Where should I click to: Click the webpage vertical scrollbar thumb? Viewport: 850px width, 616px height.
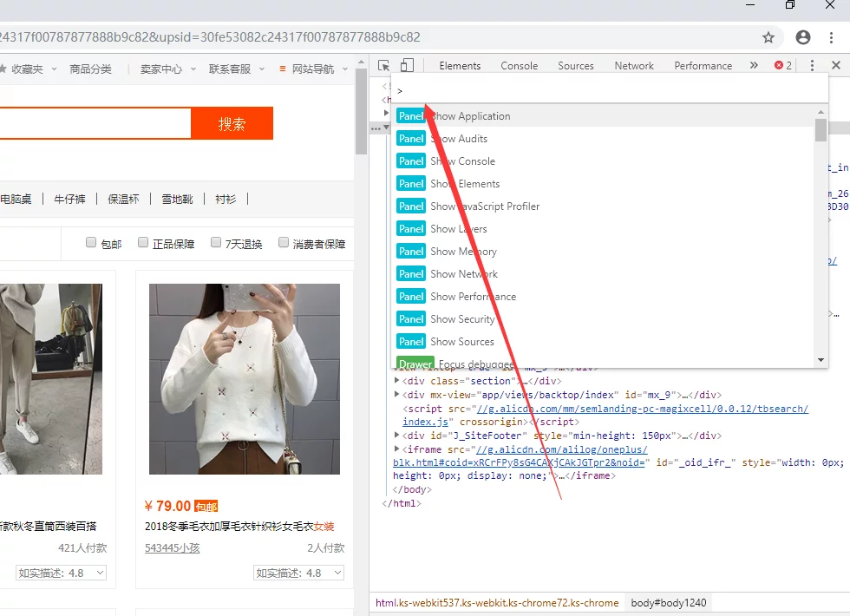coord(362,111)
